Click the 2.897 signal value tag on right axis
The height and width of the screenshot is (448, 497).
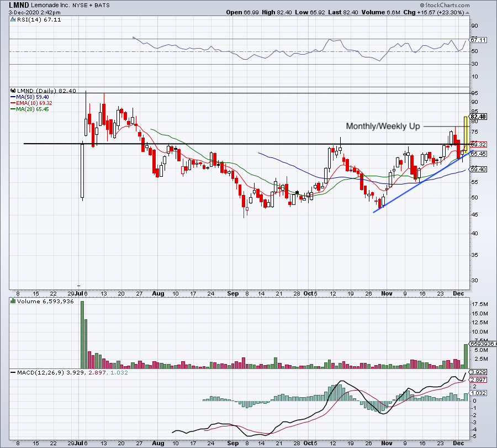[x=478, y=380]
